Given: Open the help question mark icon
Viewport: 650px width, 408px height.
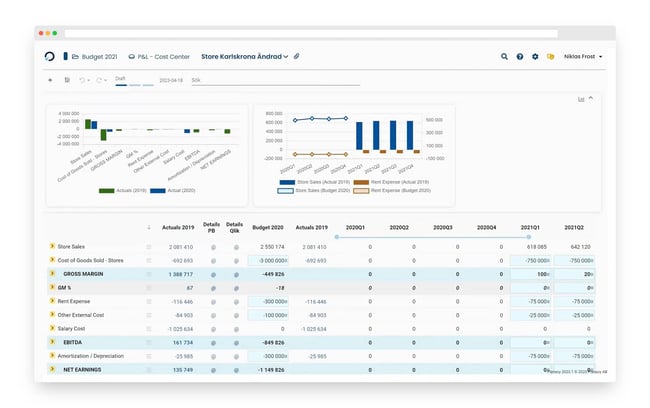Looking at the screenshot, I should click(x=519, y=56).
